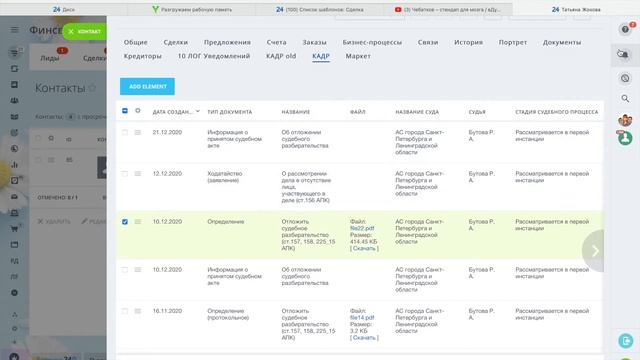Open the Связи tab
The image size is (640, 360).
[x=428, y=42]
